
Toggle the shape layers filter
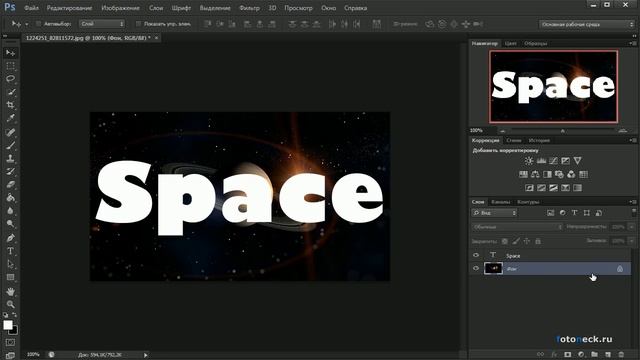click(x=587, y=213)
